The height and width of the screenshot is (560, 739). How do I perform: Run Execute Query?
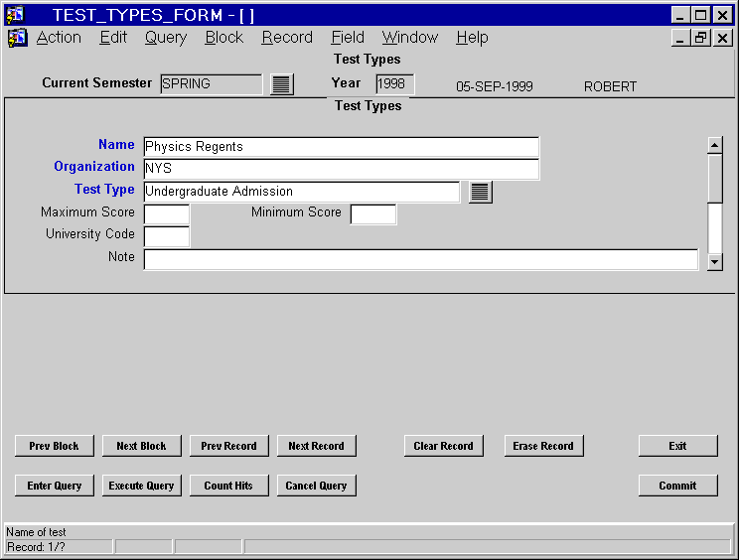pyautogui.click(x=141, y=486)
